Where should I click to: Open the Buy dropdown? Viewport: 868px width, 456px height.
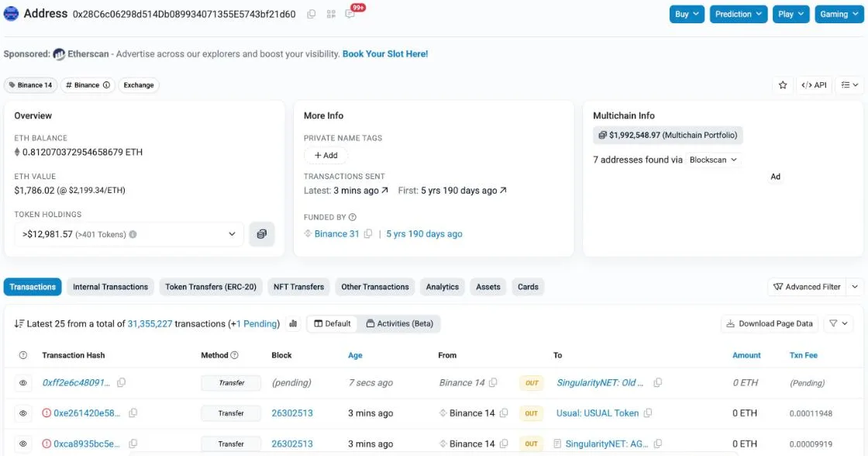pos(687,14)
